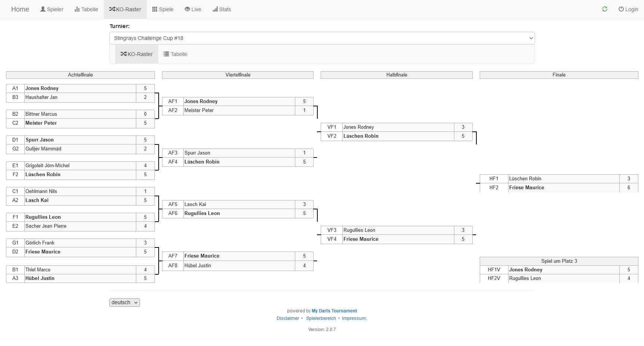
Task: Go to the Home page
Action: [x=20, y=9]
